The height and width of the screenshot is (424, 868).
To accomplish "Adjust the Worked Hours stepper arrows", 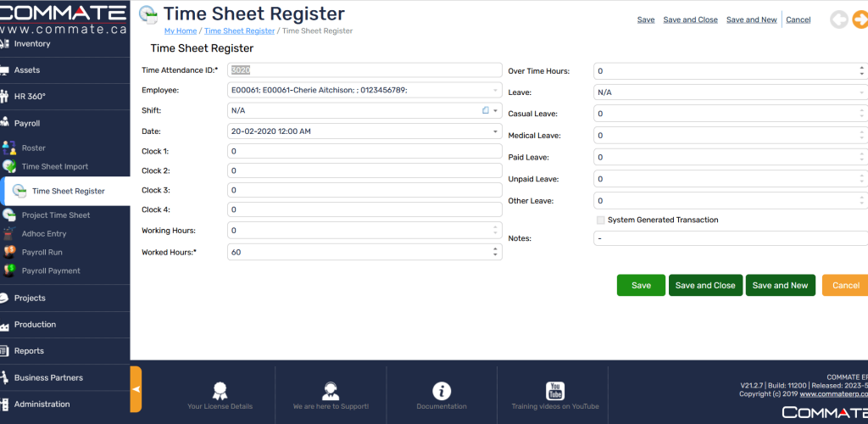I will pyautogui.click(x=495, y=252).
